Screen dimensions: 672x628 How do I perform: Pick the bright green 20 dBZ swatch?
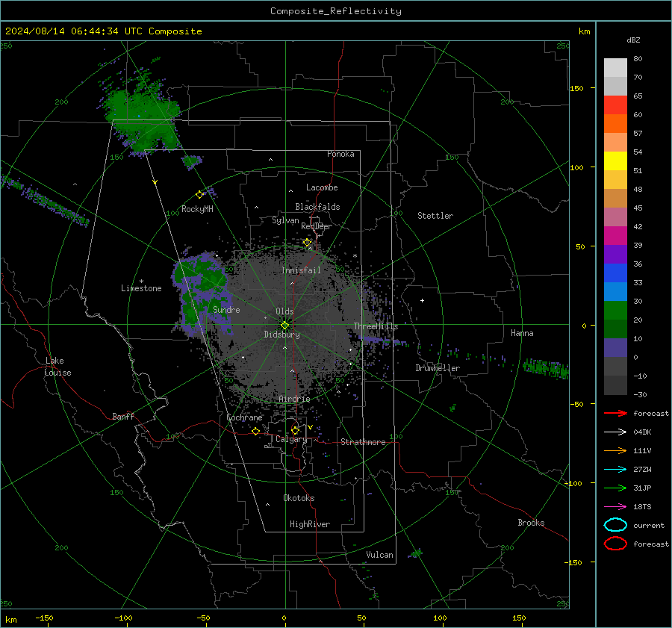[x=615, y=310]
